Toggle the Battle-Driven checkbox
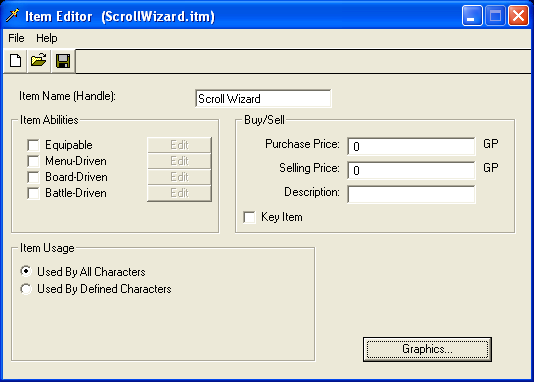Screen dimensions: 534x382 pos(33,193)
